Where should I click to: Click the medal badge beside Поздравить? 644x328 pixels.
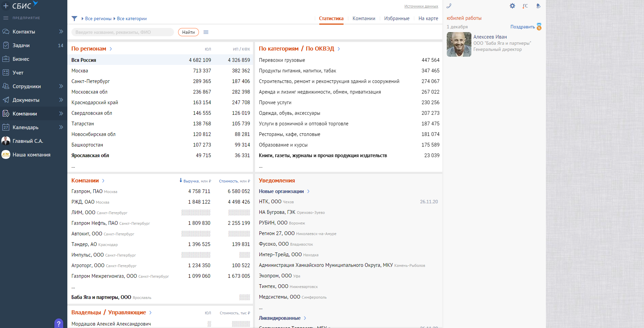(x=539, y=27)
